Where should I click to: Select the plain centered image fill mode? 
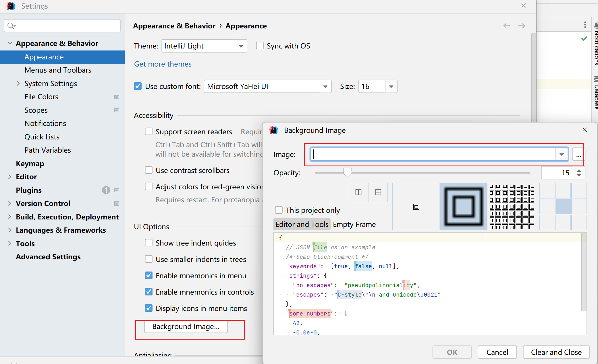[416, 207]
